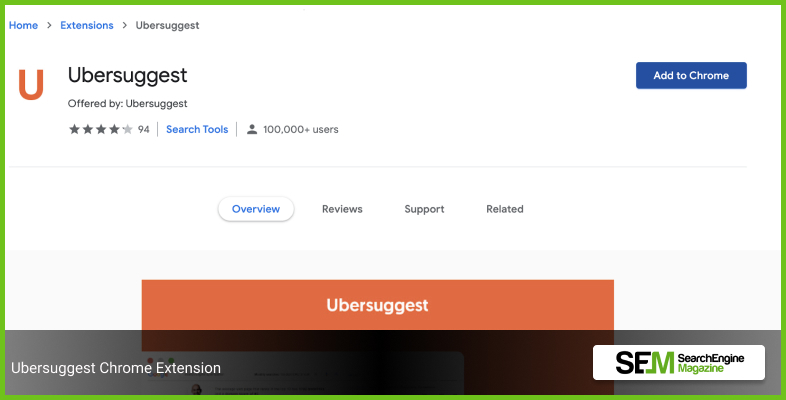Click the Ubersuggest breadcrumb text

coord(167,25)
